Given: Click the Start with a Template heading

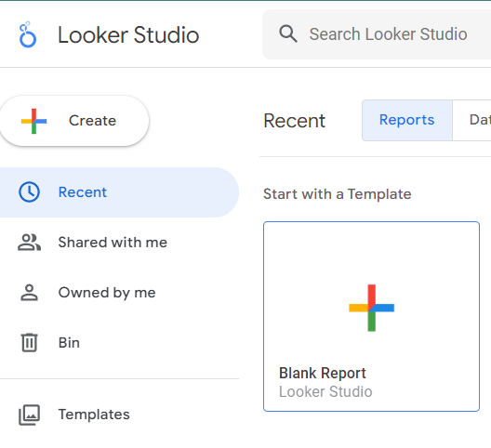Looking at the screenshot, I should [338, 194].
